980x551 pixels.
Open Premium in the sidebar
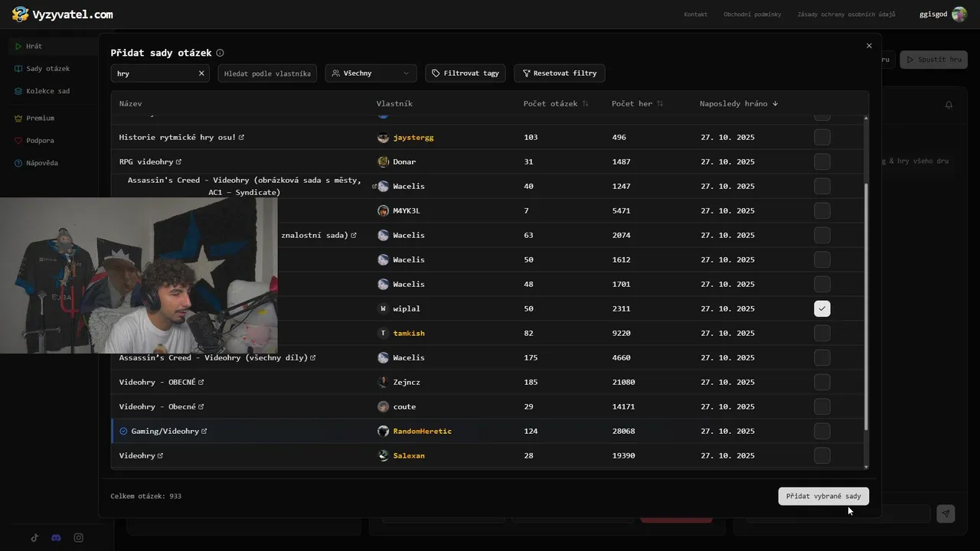(x=54, y=119)
